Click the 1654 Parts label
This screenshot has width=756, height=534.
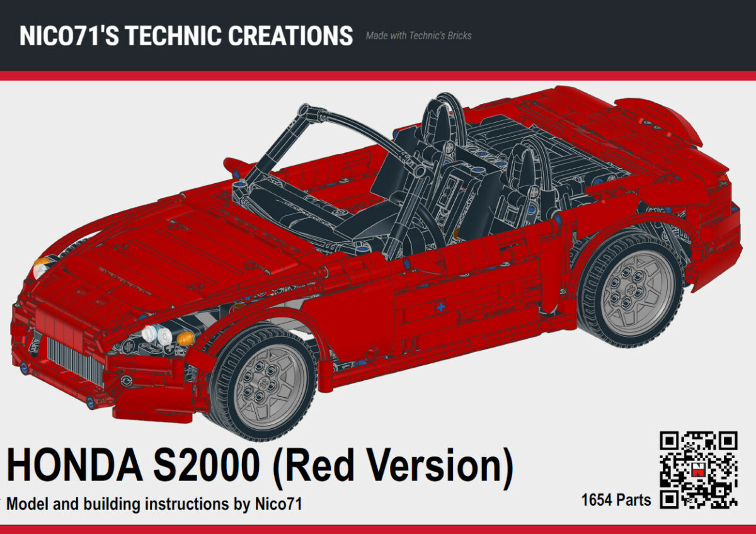(616, 501)
